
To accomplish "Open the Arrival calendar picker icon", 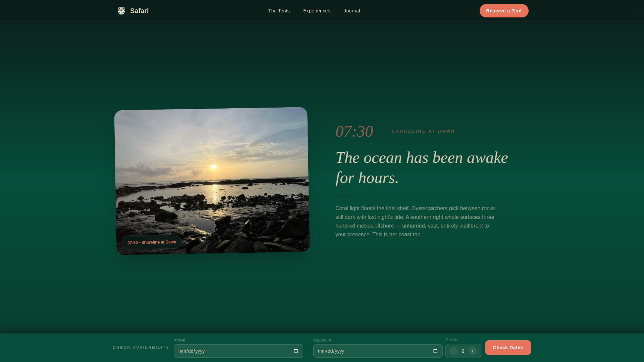I will coord(296,351).
